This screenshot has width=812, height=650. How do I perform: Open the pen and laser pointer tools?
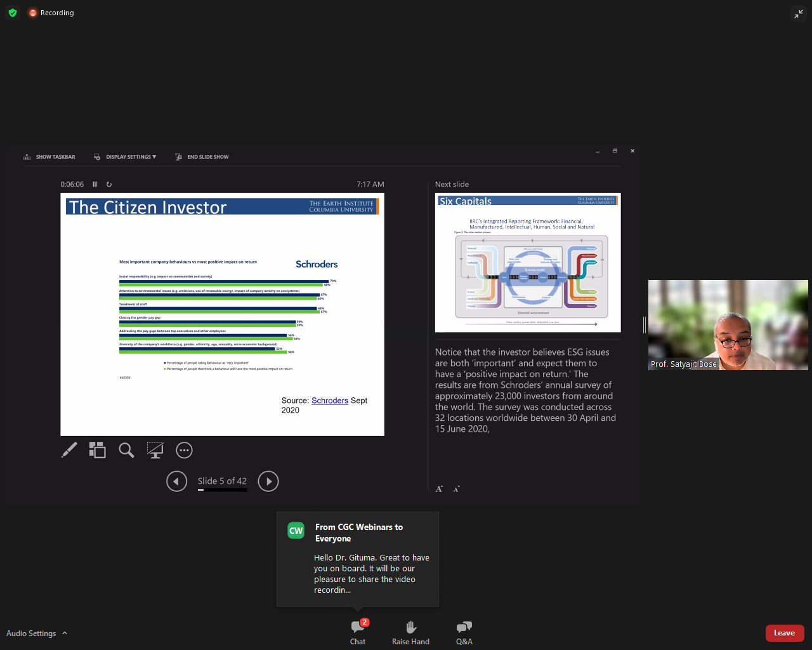point(69,450)
